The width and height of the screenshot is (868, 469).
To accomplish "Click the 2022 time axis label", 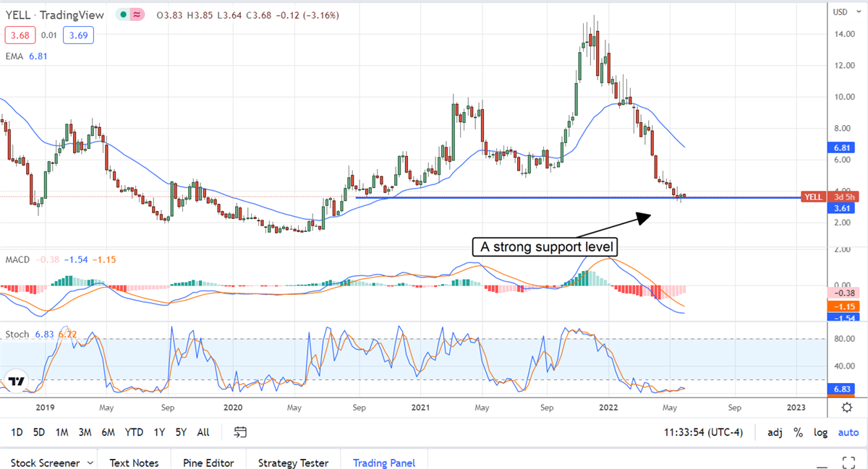I will coord(608,407).
